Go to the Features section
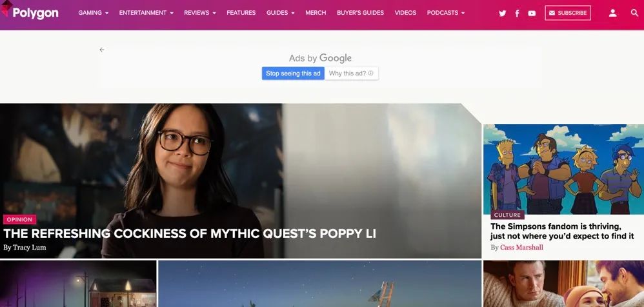The height and width of the screenshot is (307, 644). [241, 13]
